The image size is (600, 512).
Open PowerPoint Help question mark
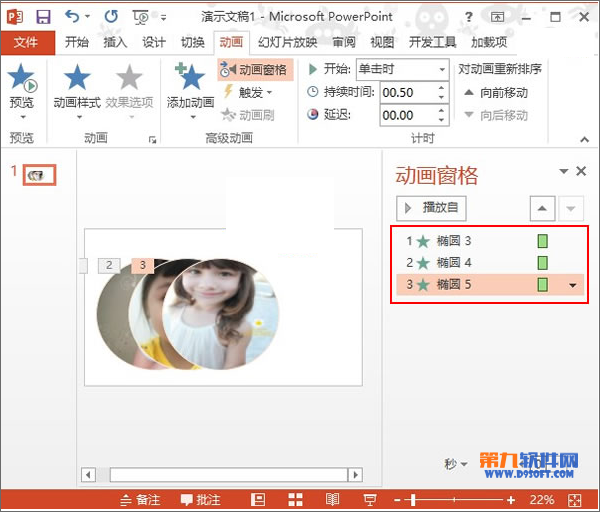[x=468, y=17]
